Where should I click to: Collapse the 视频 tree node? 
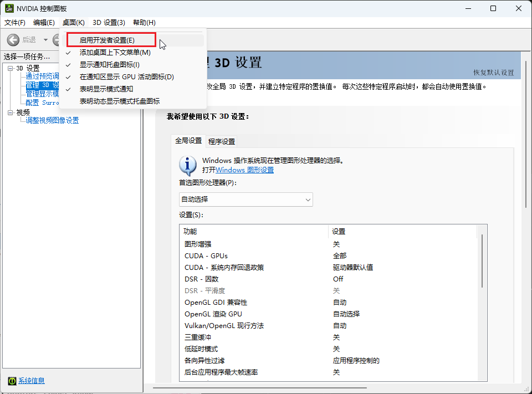coord(10,112)
